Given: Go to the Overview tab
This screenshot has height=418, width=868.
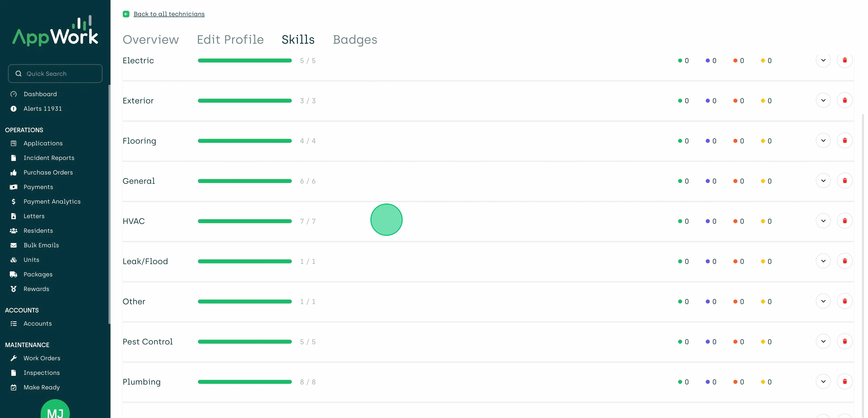Looking at the screenshot, I should pos(151,39).
